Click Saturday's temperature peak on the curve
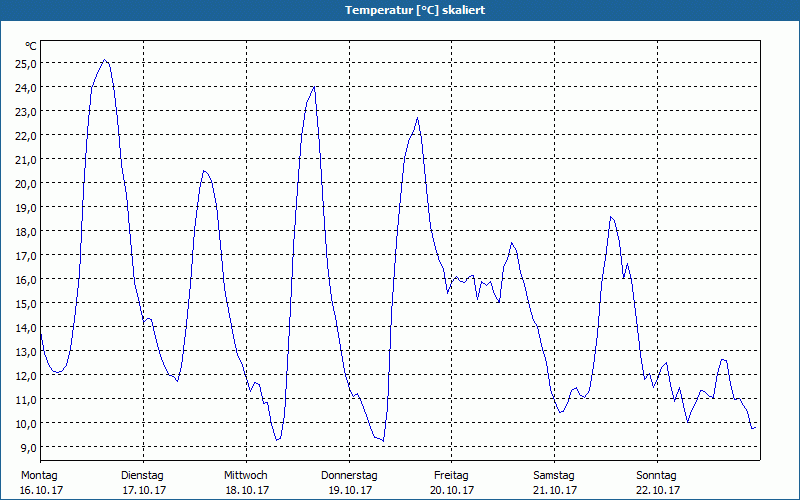 click(x=610, y=217)
